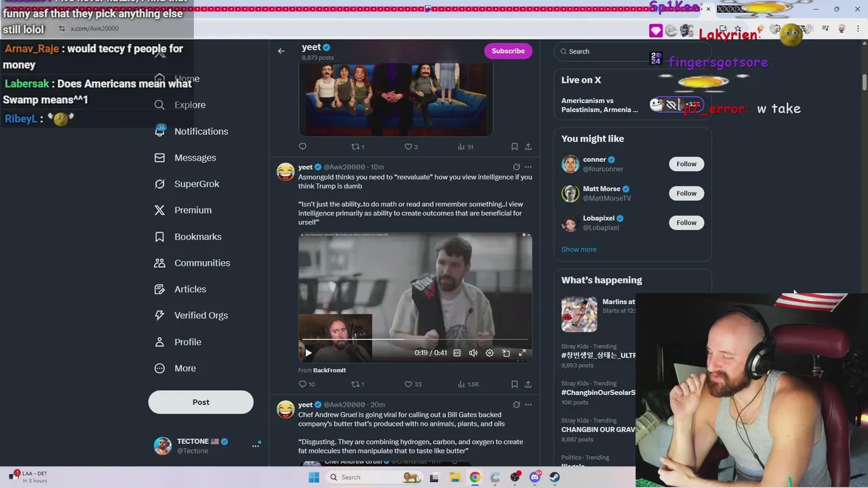Viewport: 868px width, 488px height.
Task: Go back with the arrow beside yeet
Action: tap(281, 51)
